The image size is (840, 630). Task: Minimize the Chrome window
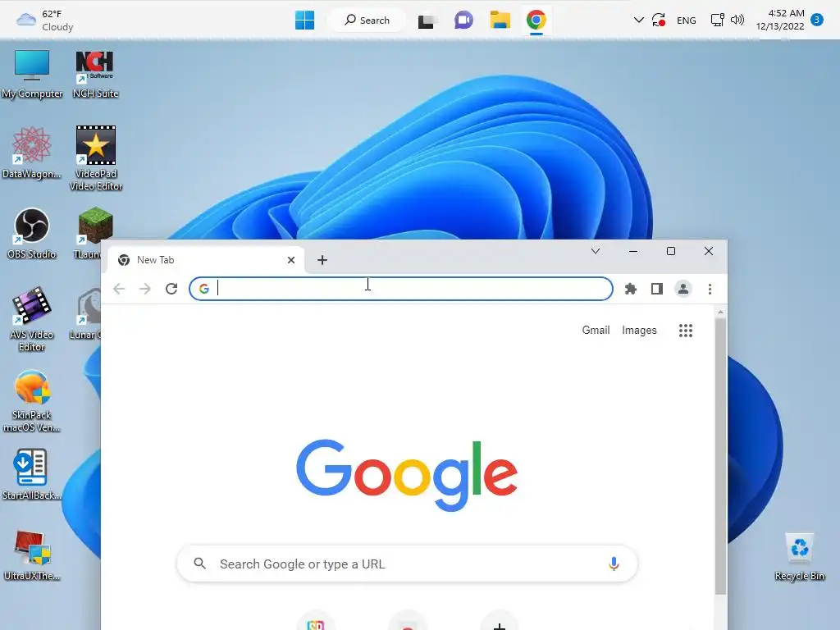pyautogui.click(x=632, y=251)
